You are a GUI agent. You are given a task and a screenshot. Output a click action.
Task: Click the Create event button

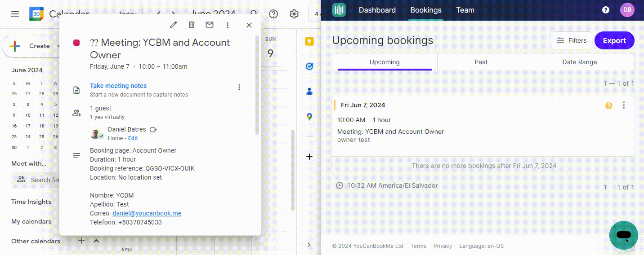pos(31,46)
